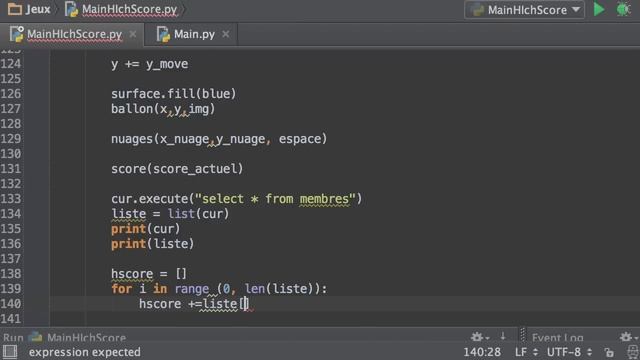Close the Main.py tab
The width and height of the screenshot is (640, 360).
tap(226, 34)
